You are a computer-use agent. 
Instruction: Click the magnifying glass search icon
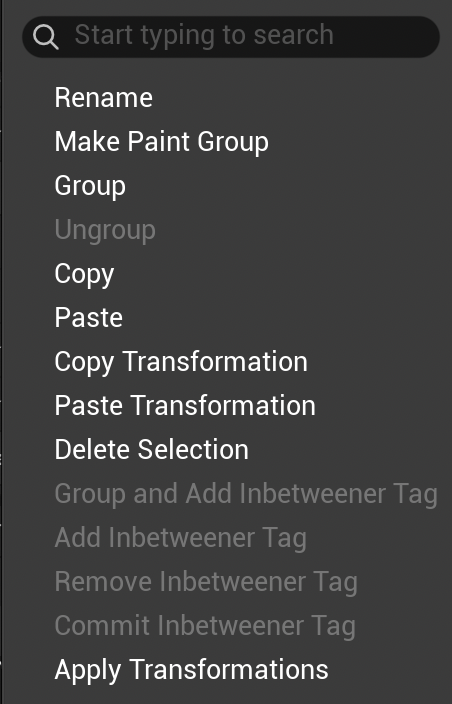click(46, 37)
